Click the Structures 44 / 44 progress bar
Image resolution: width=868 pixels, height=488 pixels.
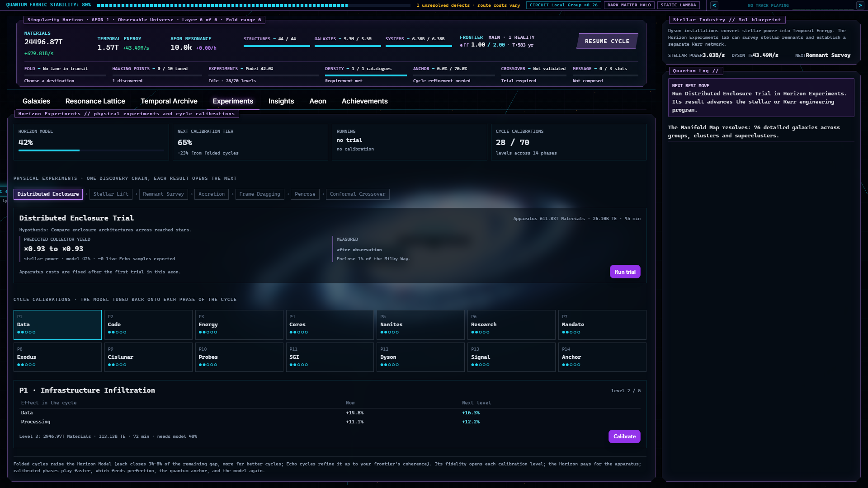[277, 46]
